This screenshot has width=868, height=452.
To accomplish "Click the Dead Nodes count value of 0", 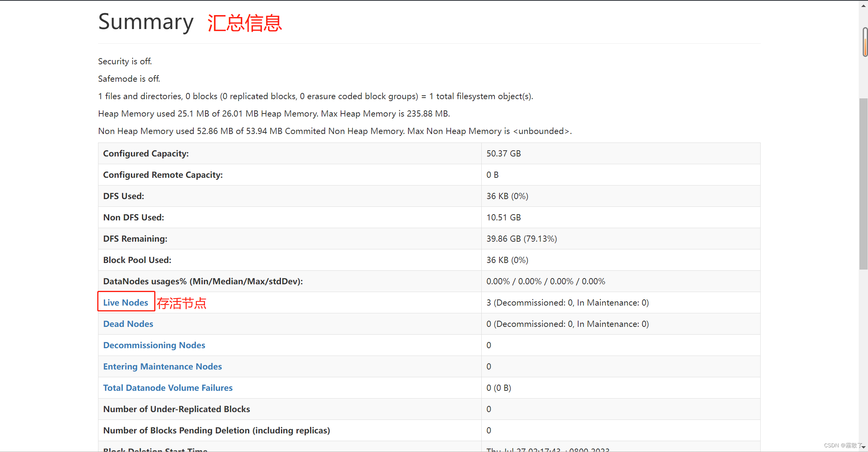I will (x=567, y=324).
